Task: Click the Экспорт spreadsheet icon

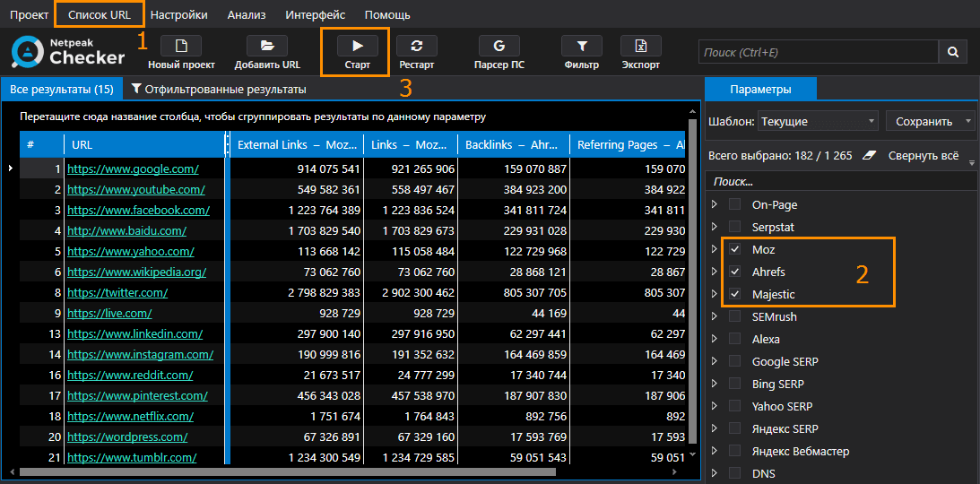Action: (640, 47)
